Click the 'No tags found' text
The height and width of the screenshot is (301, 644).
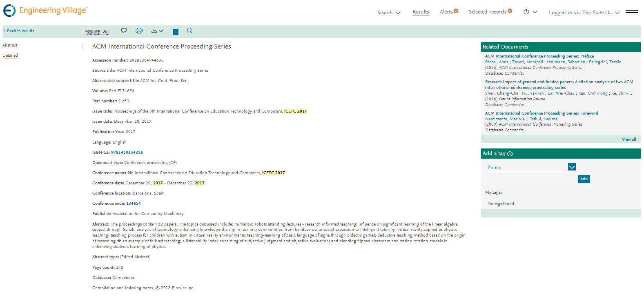click(501, 204)
